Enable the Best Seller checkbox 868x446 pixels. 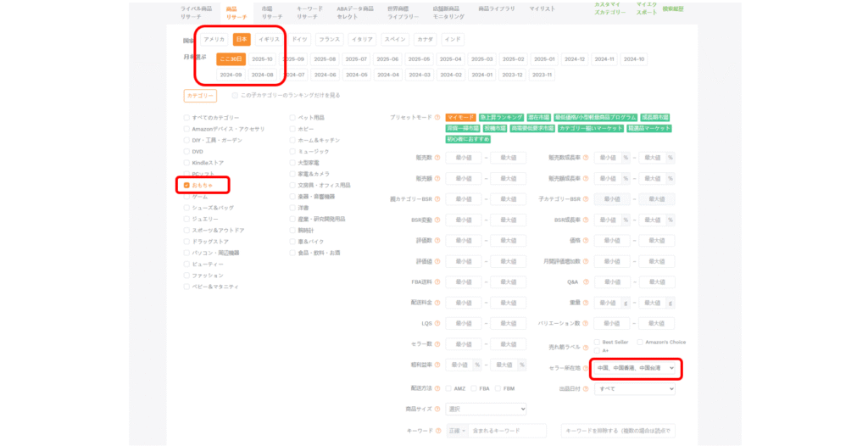pyautogui.click(x=595, y=342)
